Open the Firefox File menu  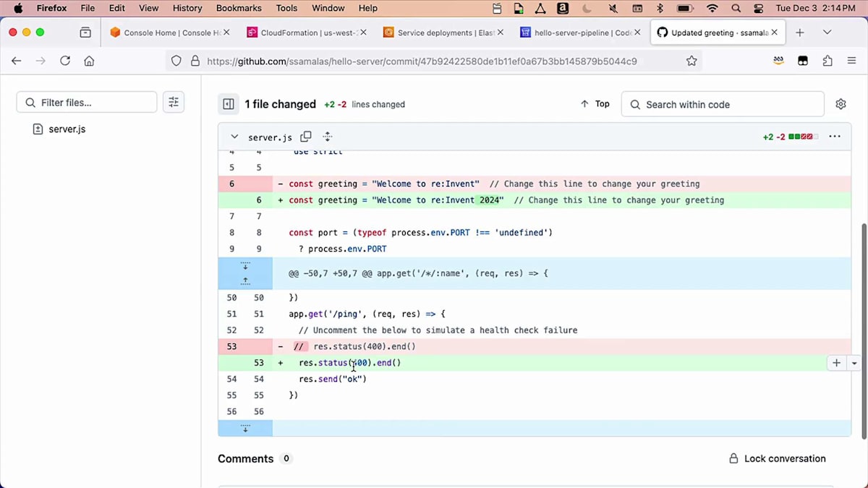pos(88,8)
